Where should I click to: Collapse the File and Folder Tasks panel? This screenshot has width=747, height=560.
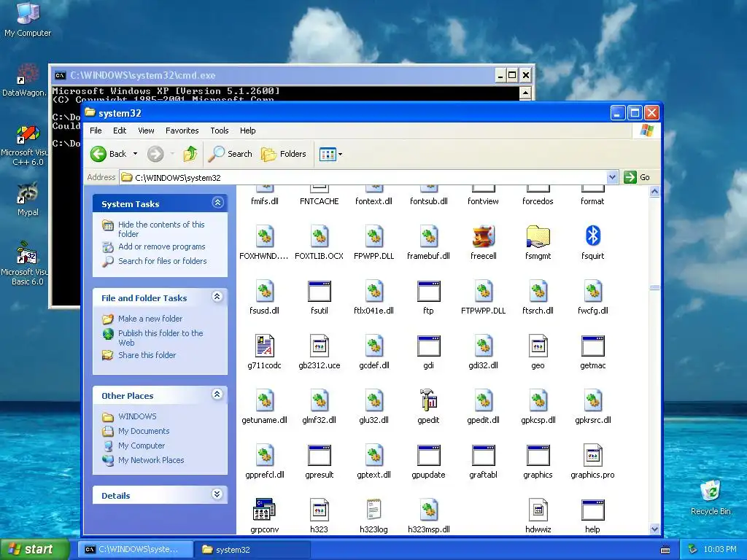tap(217, 297)
